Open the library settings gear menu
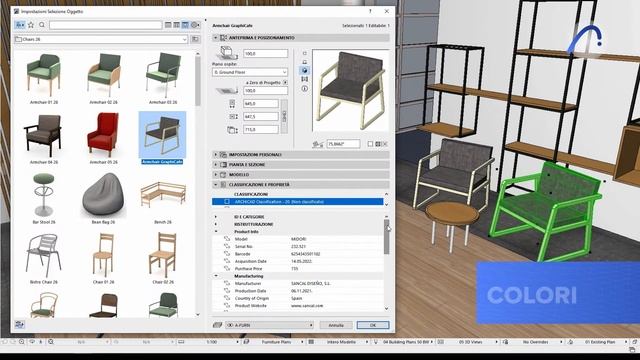640x360 pixels. [195, 25]
